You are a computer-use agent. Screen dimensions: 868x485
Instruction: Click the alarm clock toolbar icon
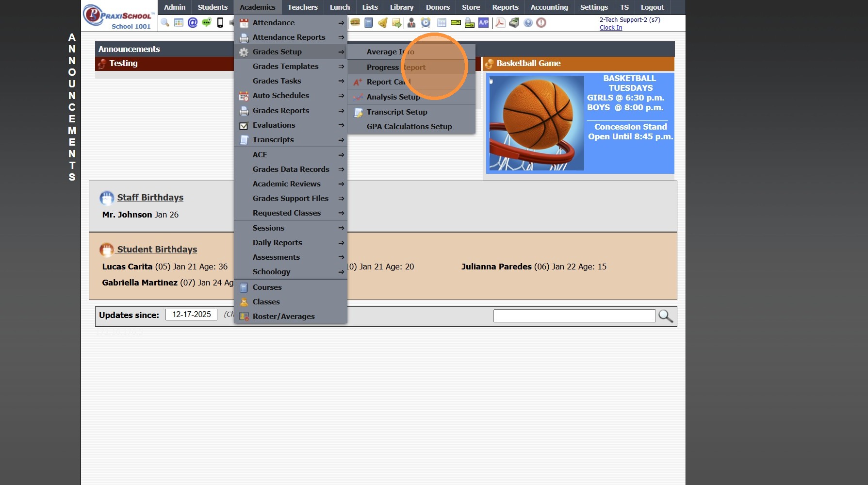point(426,23)
